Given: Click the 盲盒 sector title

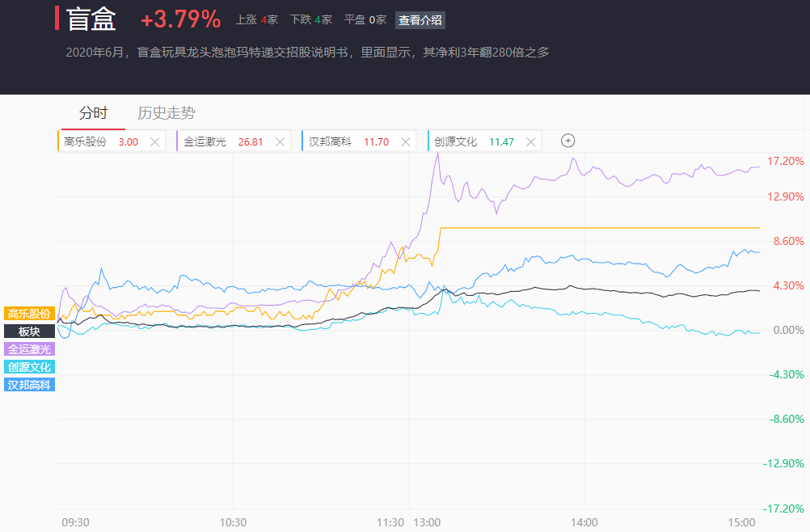Looking at the screenshot, I should pos(91,19).
